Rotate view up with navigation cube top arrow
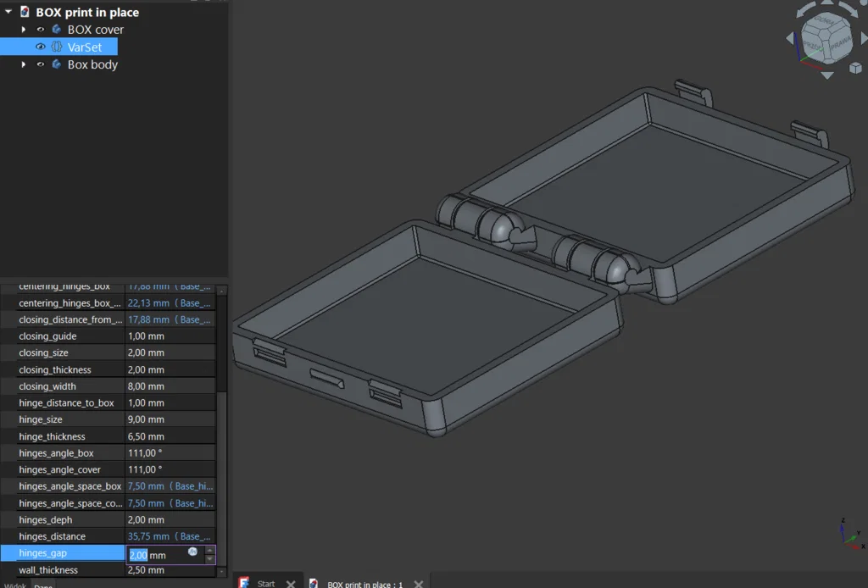 pyautogui.click(x=827, y=3)
